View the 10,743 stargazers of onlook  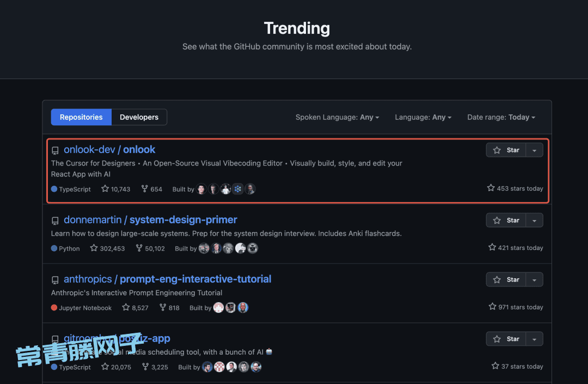coord(116,189)
